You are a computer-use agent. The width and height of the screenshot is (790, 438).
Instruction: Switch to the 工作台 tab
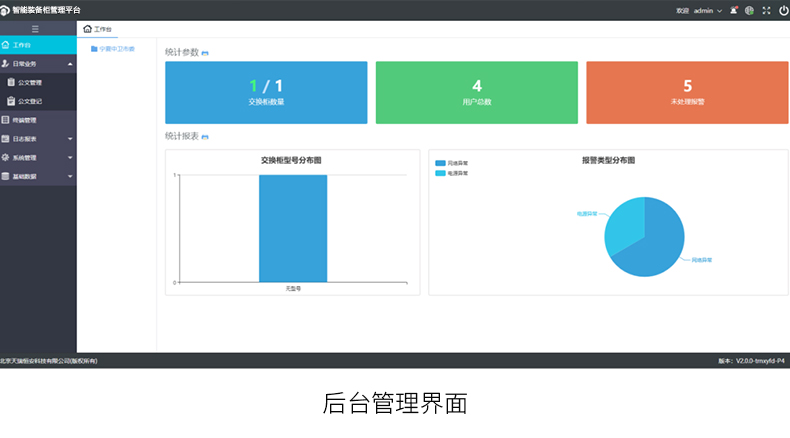point(99,29)
